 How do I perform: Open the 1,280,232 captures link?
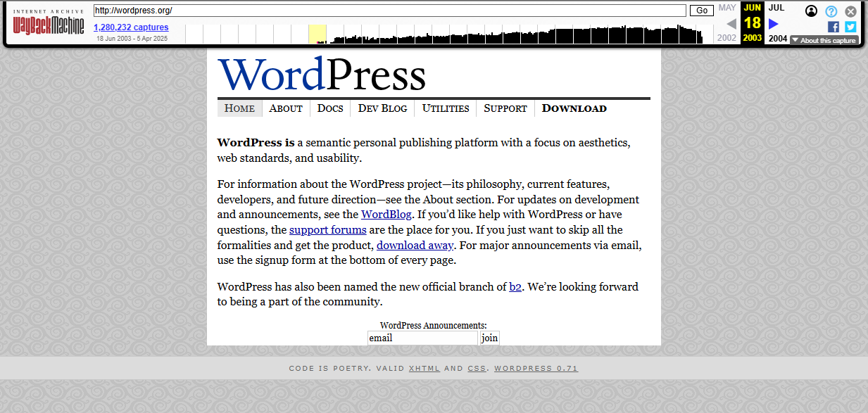tap(131, 27)
